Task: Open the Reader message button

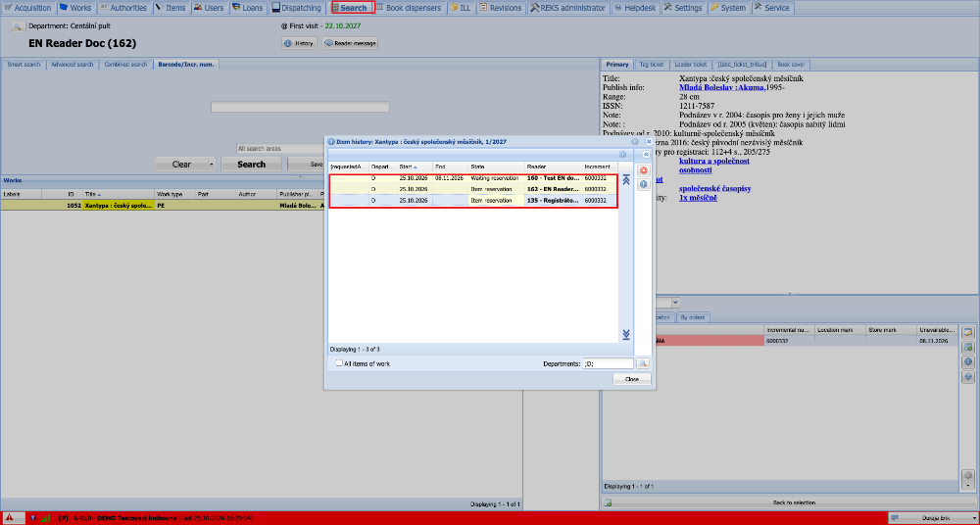Action: [x=350, y=43]
